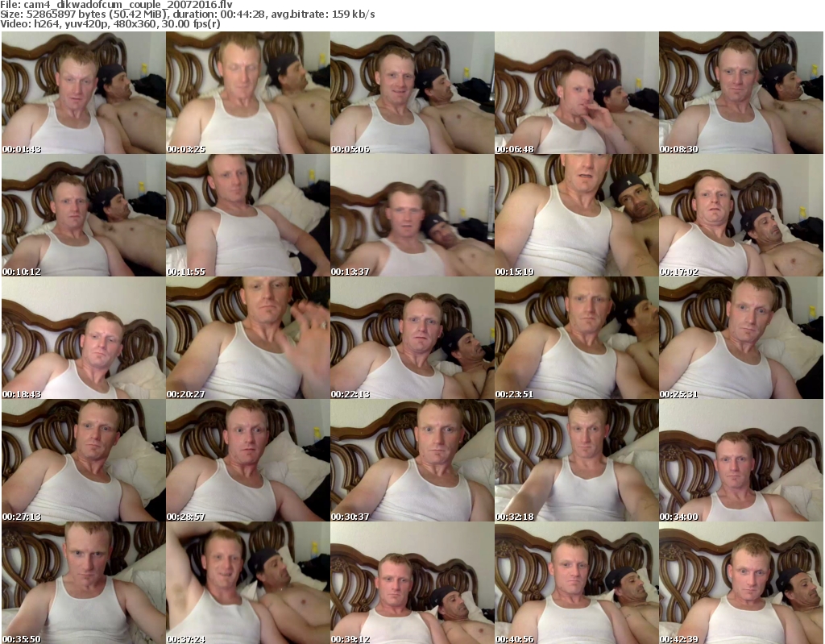Select the thumbnail marked 00:30:37

click(x=412, y=461)
